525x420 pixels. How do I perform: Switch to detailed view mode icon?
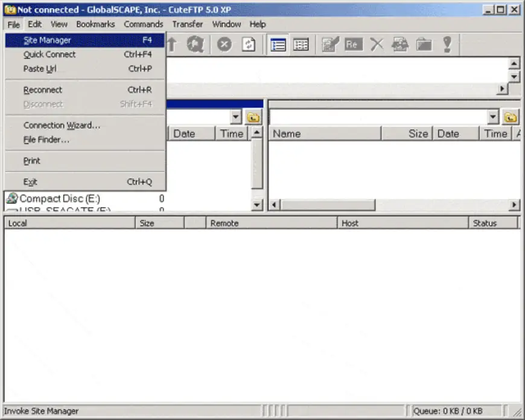301,45
